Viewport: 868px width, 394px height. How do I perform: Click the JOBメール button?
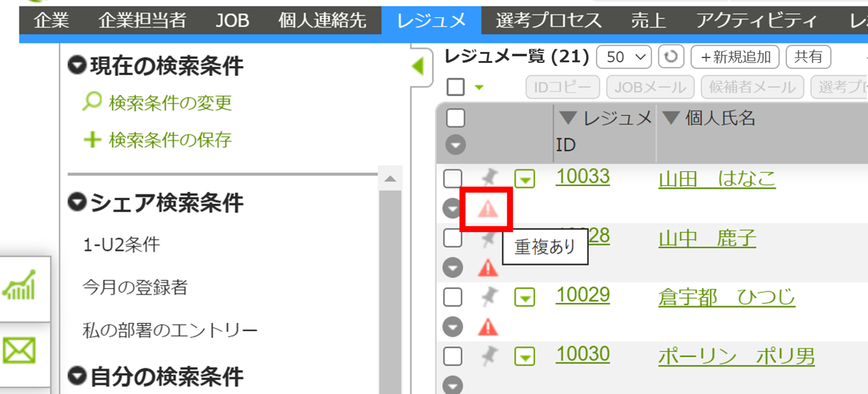click(650, 87)
